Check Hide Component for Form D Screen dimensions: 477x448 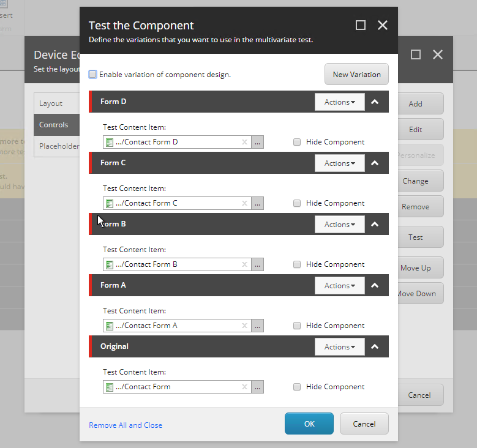[x=297, y=142]
